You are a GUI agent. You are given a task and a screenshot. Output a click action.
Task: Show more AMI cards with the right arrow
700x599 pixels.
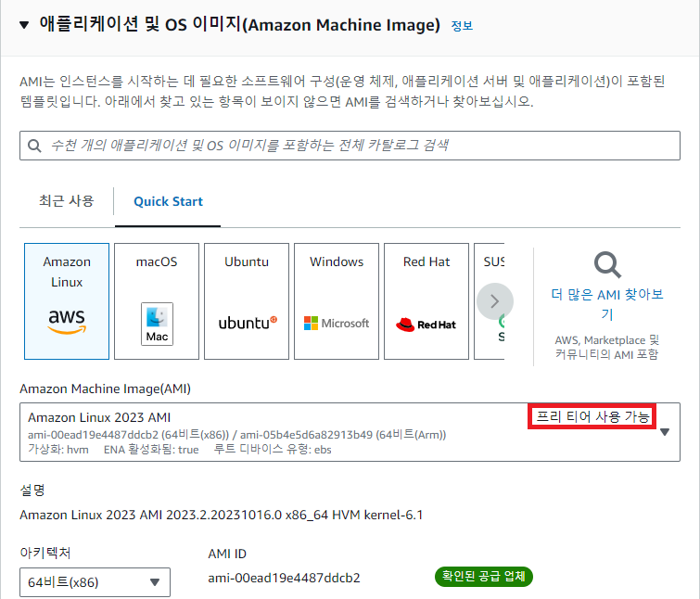pos(495,301)
